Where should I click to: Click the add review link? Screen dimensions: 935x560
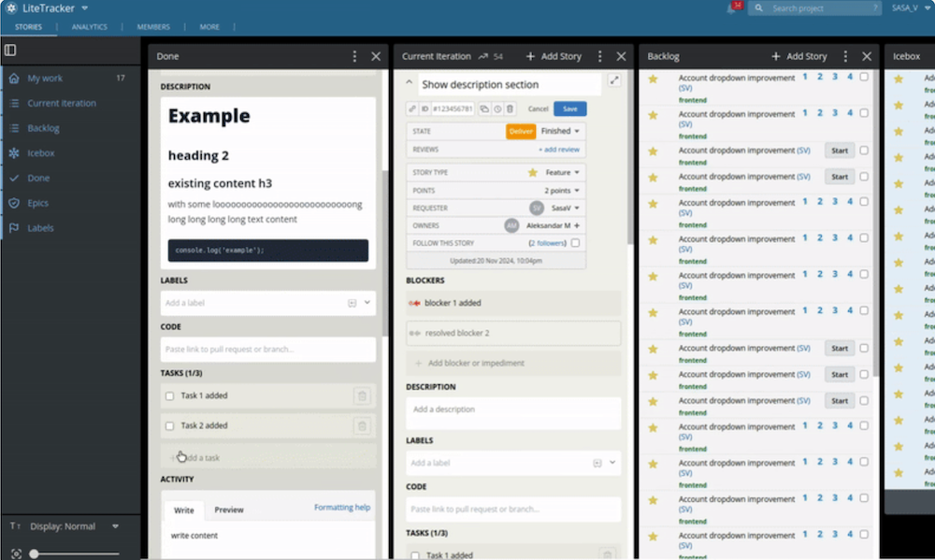click(561, 149)
